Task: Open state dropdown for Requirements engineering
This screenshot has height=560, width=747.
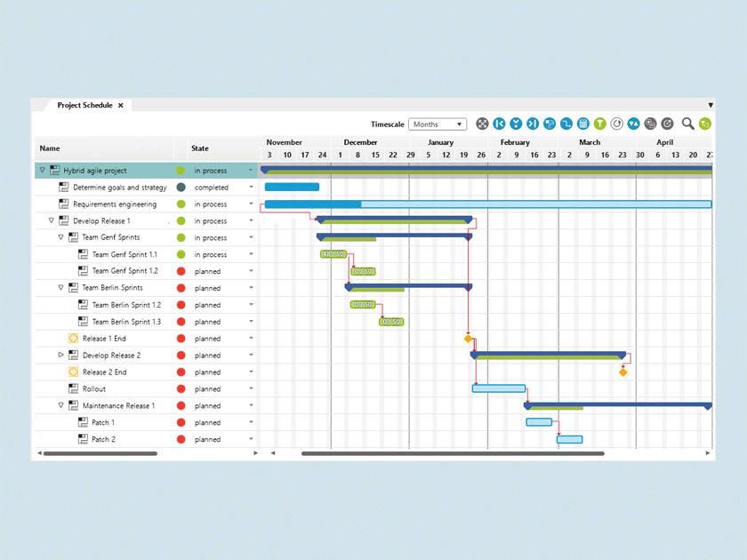Action: (x=252, y=204)
